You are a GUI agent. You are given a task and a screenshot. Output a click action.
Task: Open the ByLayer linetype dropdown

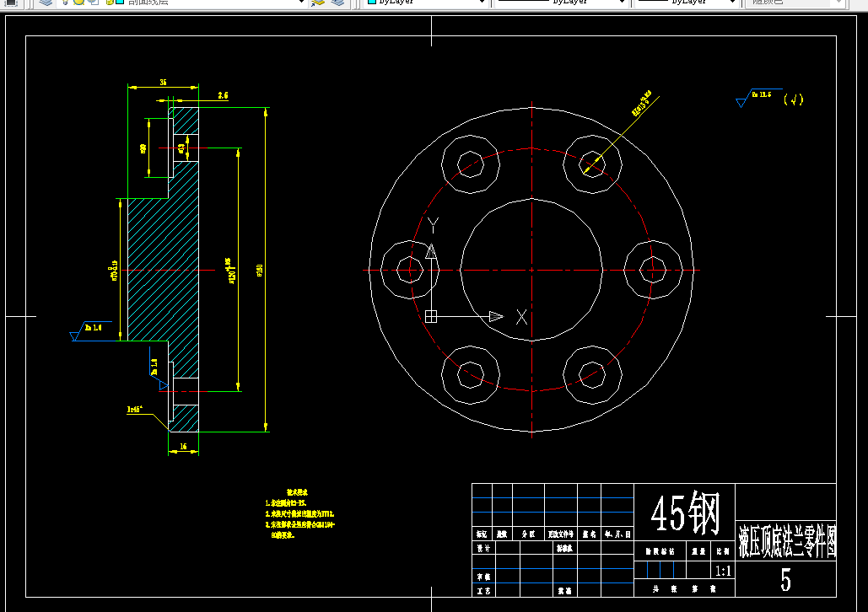pyautogui.click(x=560, y=2)
